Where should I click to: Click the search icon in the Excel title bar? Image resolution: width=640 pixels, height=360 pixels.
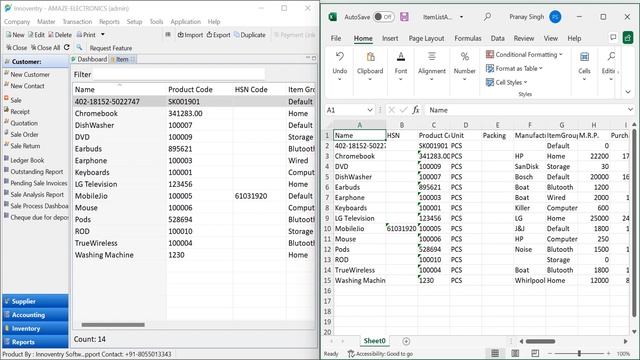point(487,17)
